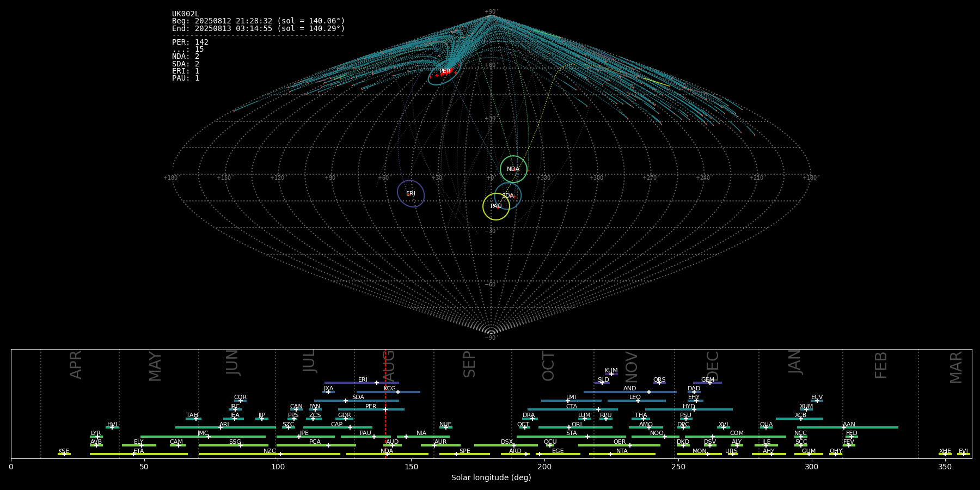
Task: Click the KCG shower bar in timeline
Action: pos(388,392)
